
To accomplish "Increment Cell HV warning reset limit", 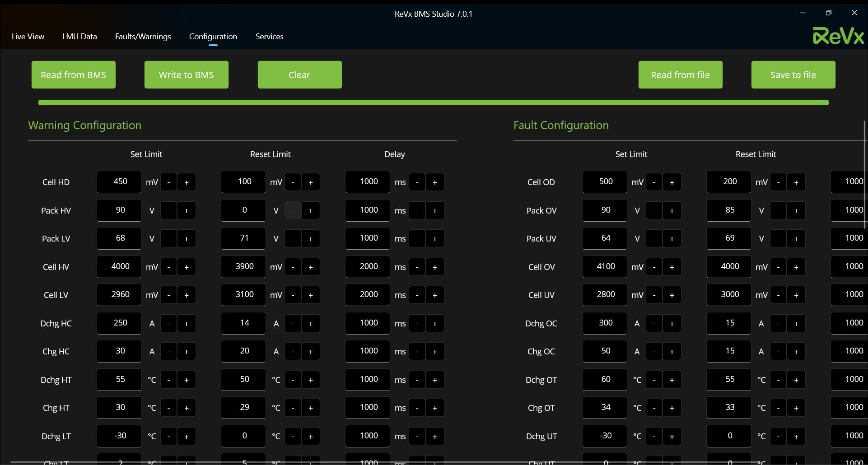I will (x=310, y=267).
